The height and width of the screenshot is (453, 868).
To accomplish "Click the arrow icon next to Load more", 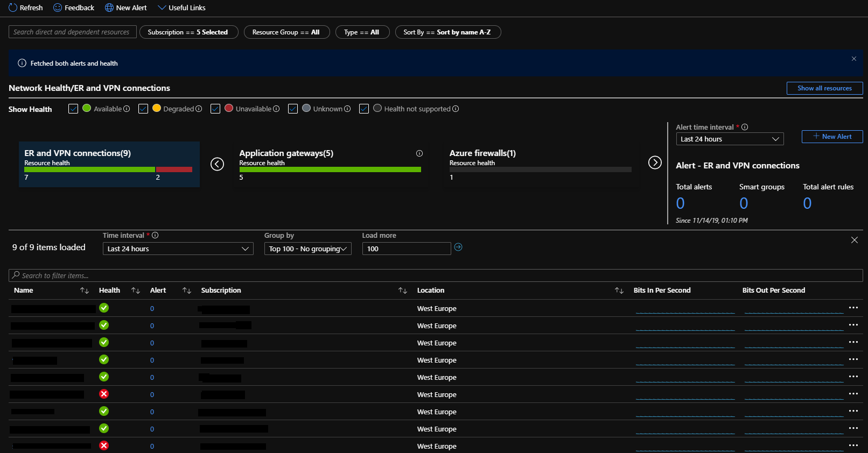I will point(458,247).
